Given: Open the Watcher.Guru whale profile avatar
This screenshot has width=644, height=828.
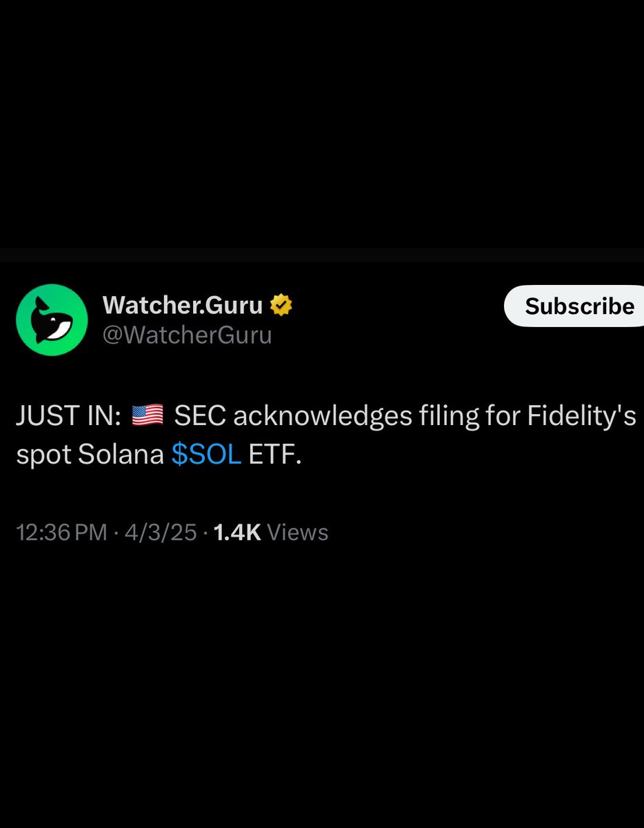Looking at the screenshot, I should point(52,320).
